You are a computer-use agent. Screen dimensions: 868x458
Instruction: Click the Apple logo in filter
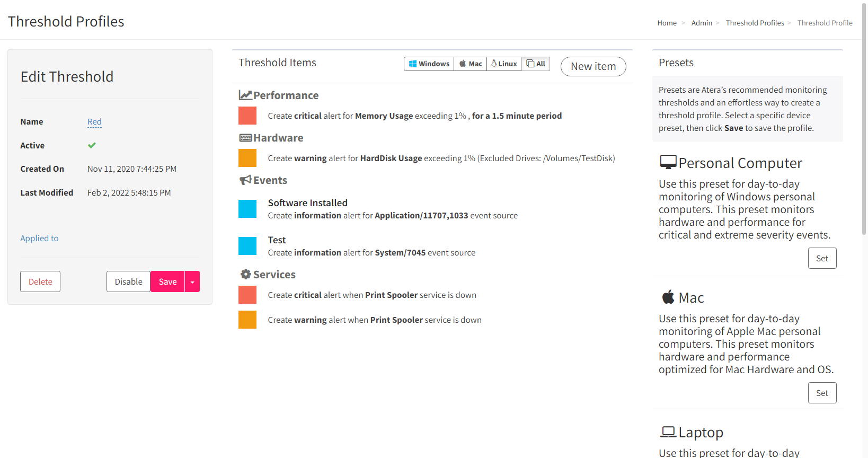pos(463,64)
